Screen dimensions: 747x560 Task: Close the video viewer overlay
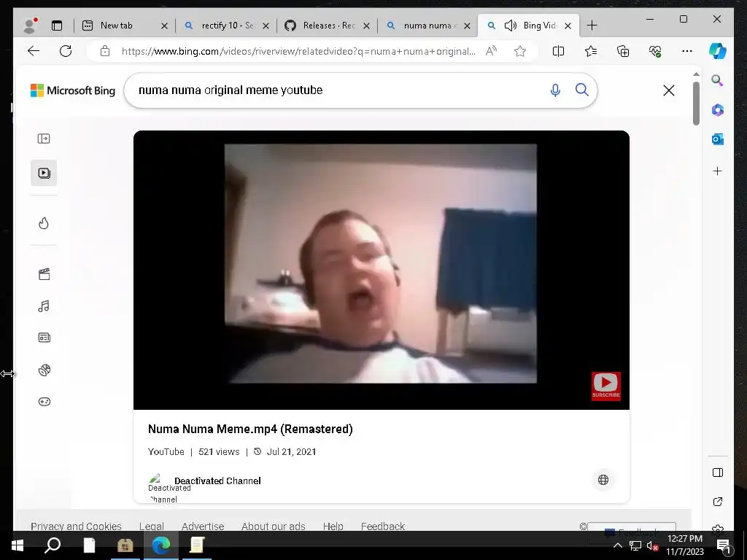[x=669, y=90]
